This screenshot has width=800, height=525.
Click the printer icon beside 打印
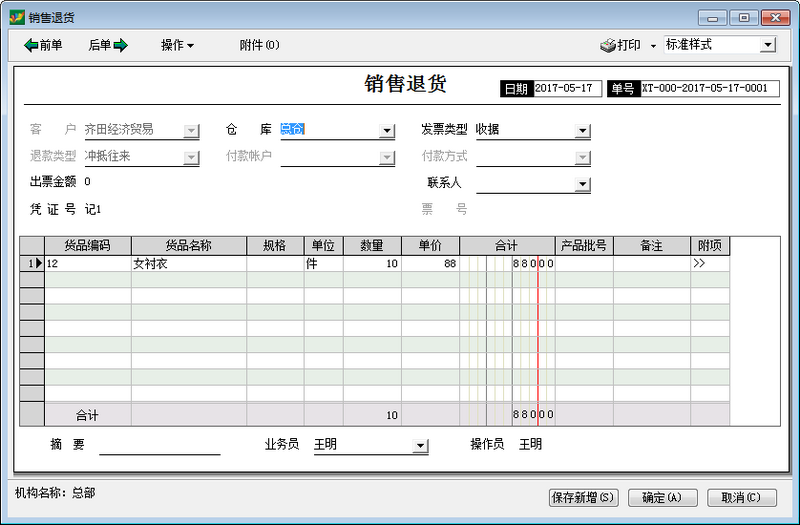click(x=608, y=45)
